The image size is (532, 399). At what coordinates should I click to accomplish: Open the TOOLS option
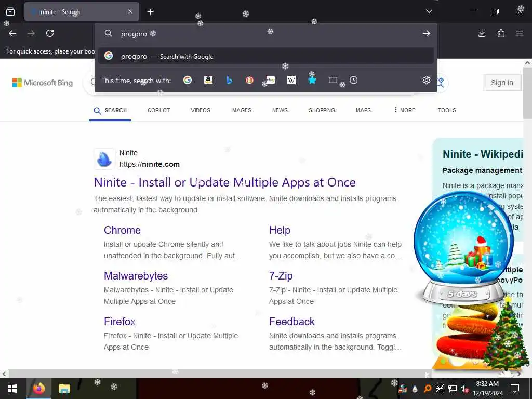tap(447, 110)
